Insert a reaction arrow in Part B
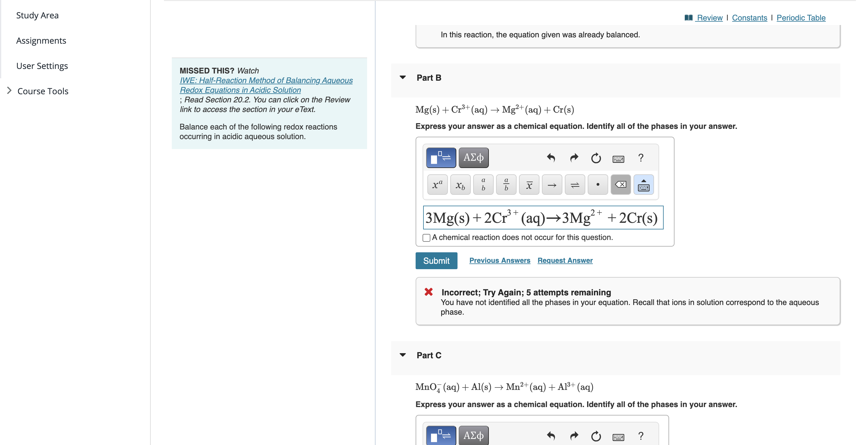Screen dimensions: 868x445 point(552,185)
